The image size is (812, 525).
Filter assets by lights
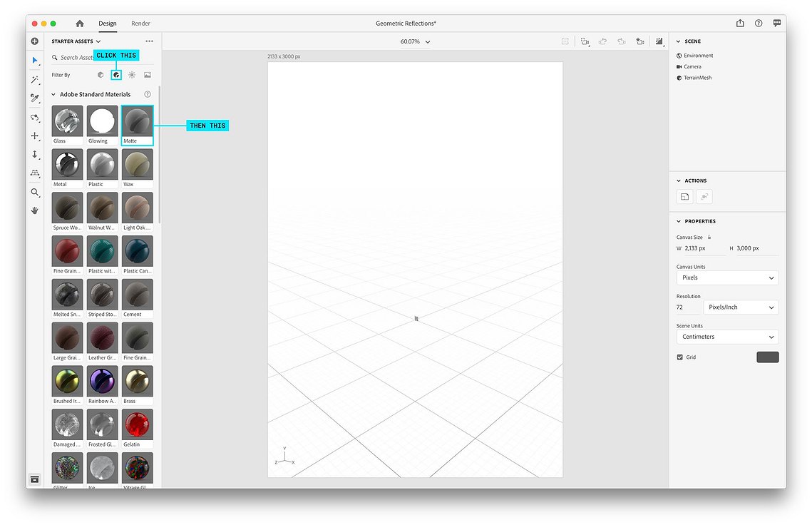(x=132, y=75)
